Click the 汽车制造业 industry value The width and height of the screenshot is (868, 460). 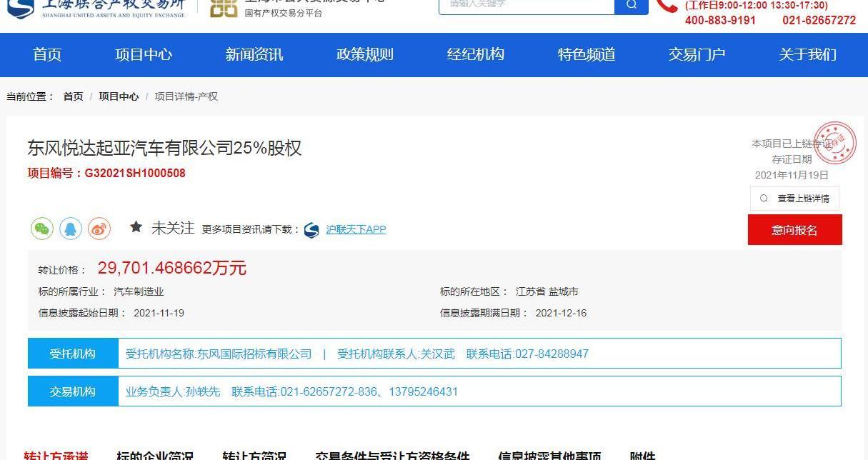coord(139,291)
